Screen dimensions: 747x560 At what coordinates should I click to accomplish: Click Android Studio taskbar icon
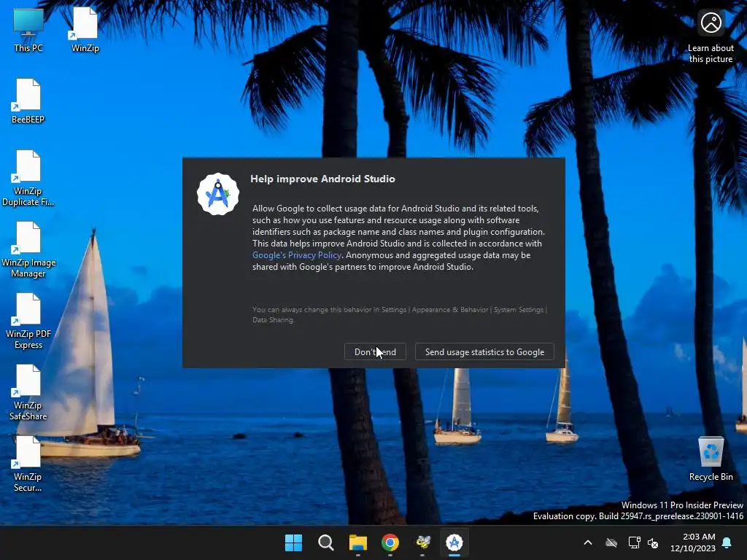tap(454, 542)
